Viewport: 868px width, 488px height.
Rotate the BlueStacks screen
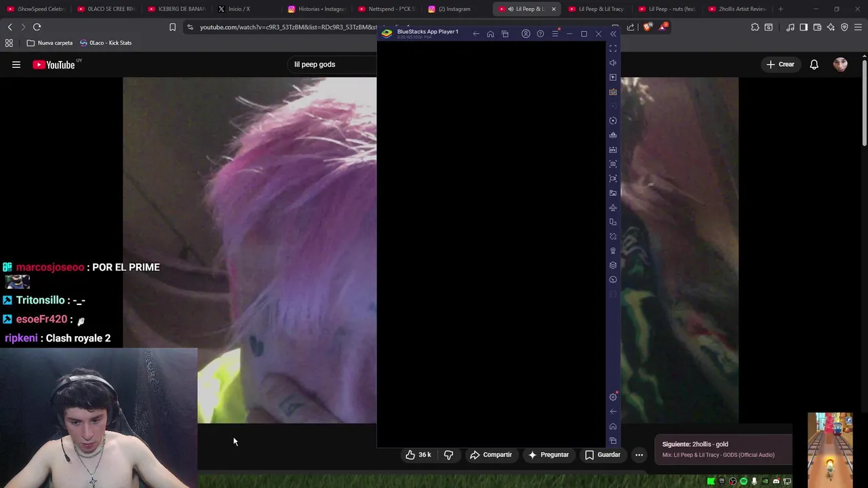(x=613, y=222)
